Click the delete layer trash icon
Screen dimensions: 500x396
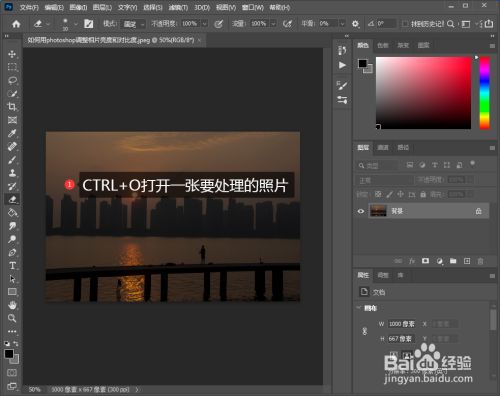(x=480, y=261)
